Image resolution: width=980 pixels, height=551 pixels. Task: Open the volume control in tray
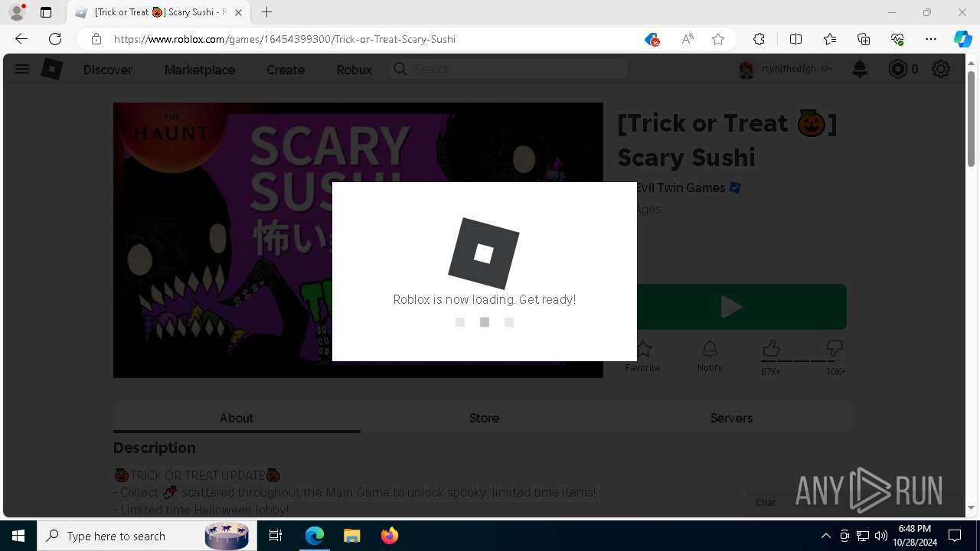coord(880,536)
